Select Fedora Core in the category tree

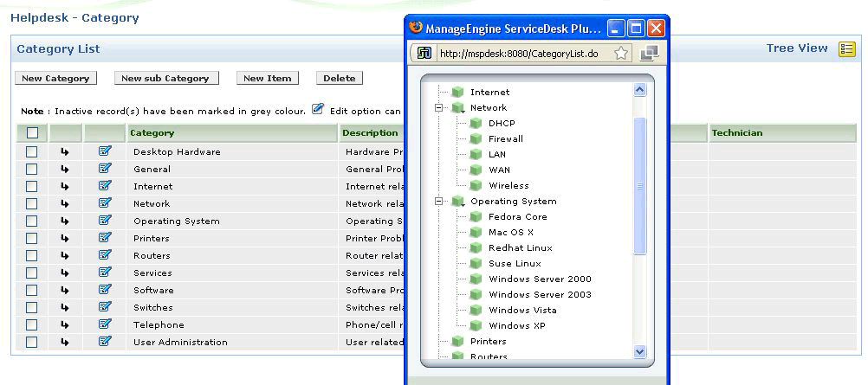coord(517,217)
